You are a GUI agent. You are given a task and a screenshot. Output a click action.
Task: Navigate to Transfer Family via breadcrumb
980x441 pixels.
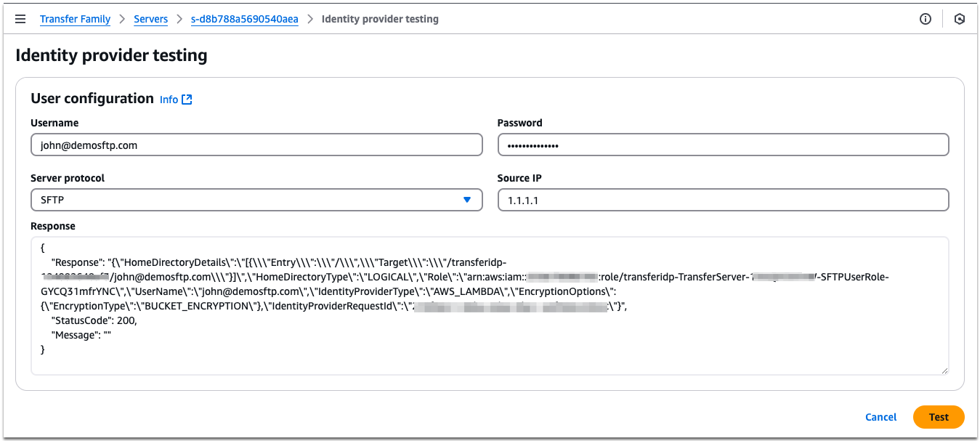[75, 19]
